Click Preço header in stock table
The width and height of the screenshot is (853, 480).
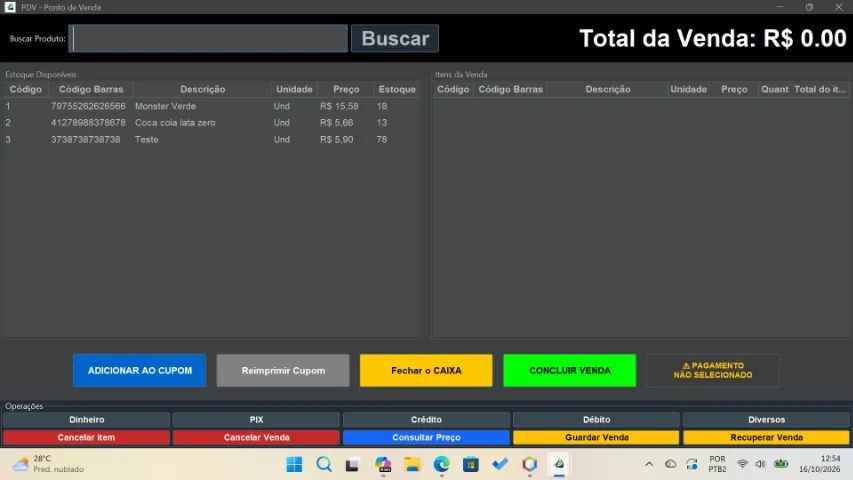coord(346,89)
